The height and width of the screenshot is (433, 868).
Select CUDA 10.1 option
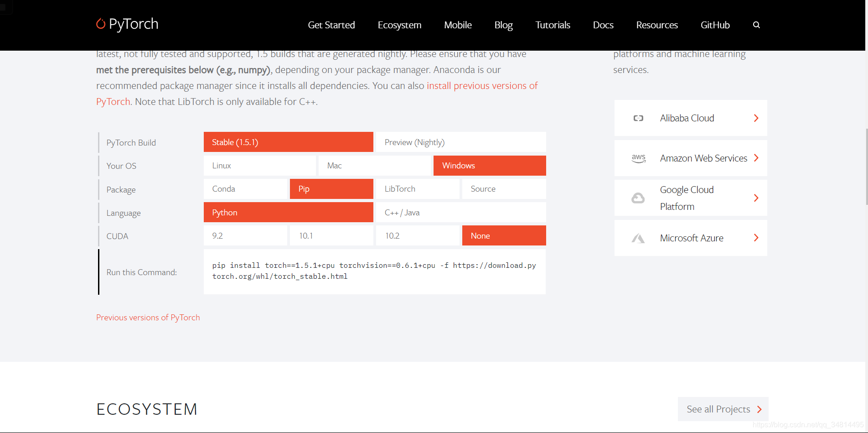331,235
